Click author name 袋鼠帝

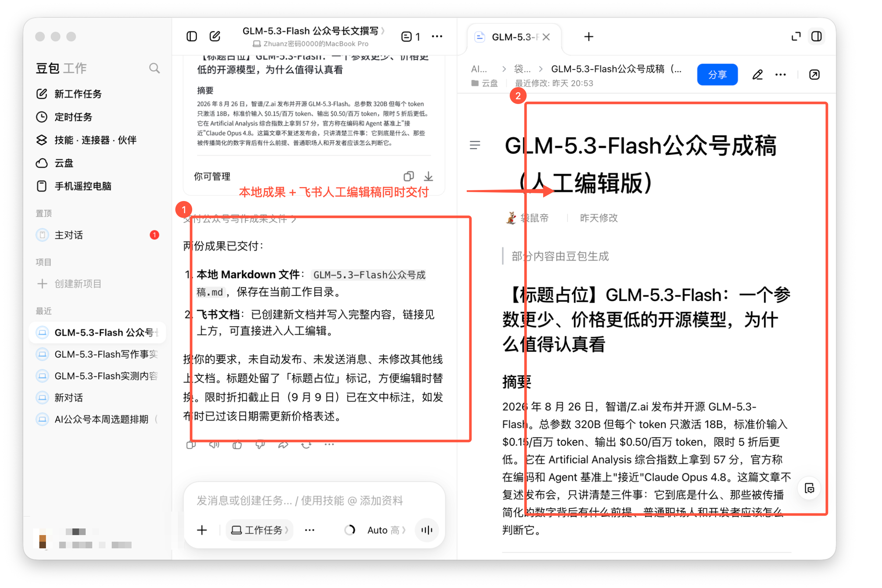click(534, 218)
